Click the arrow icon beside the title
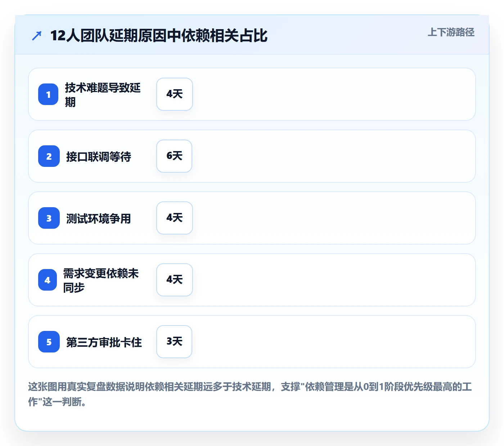The image size is (504, 446). tap(37, 36)
